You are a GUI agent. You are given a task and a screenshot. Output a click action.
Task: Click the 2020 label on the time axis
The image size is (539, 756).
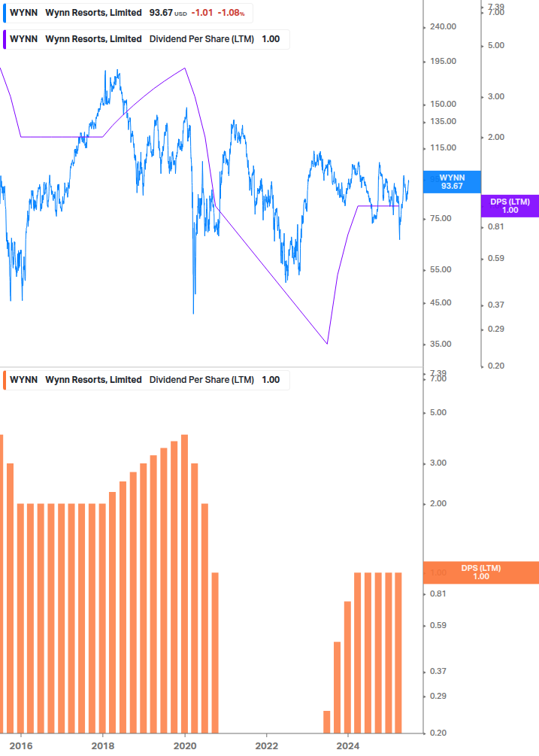tap(185, 746)
